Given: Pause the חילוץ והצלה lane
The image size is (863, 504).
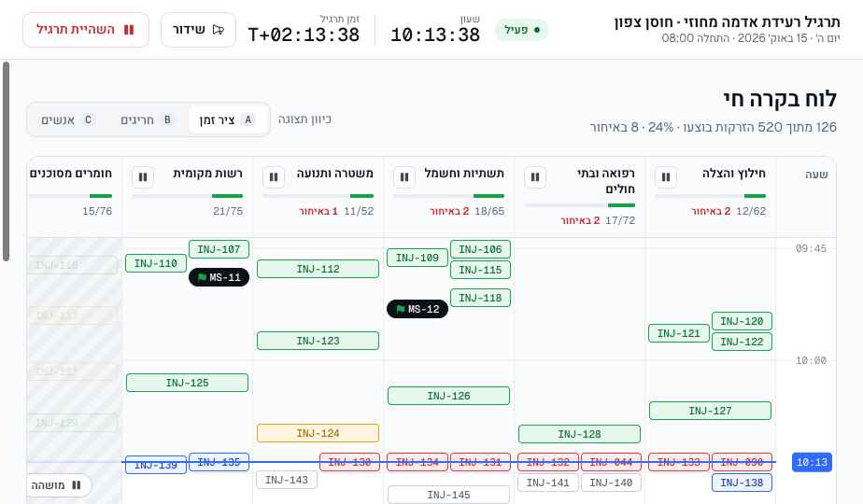Looking at the screenshot, I should (x=665, y=177).
